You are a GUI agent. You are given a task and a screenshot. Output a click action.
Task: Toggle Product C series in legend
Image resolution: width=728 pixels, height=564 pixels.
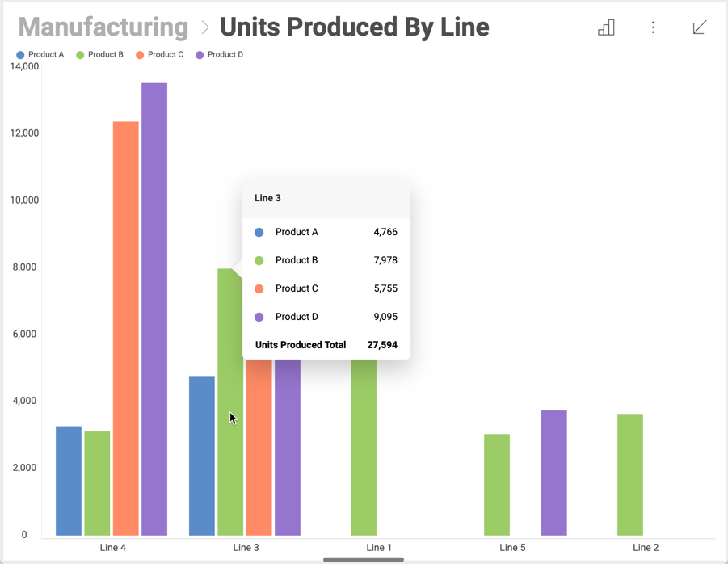(159, 55)
